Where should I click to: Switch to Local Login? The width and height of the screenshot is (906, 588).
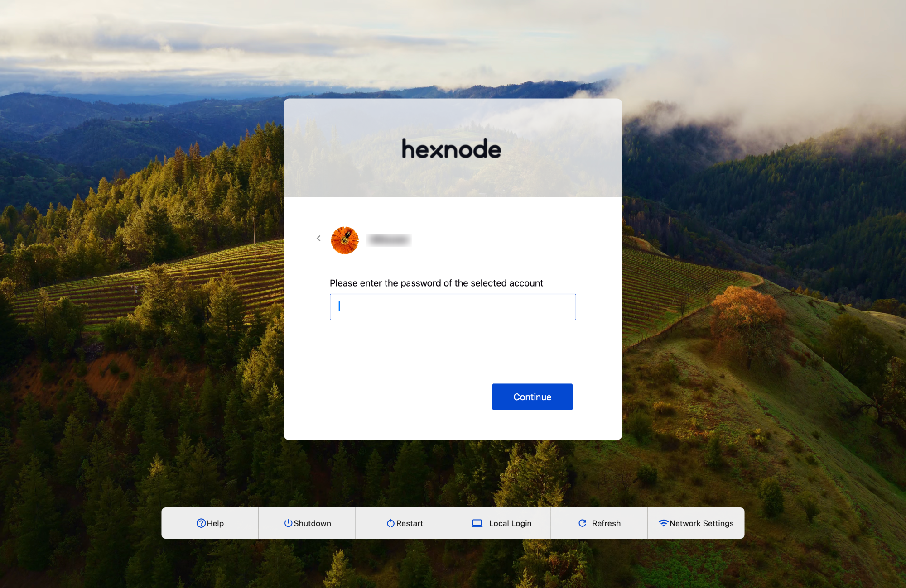coord(501,523)
